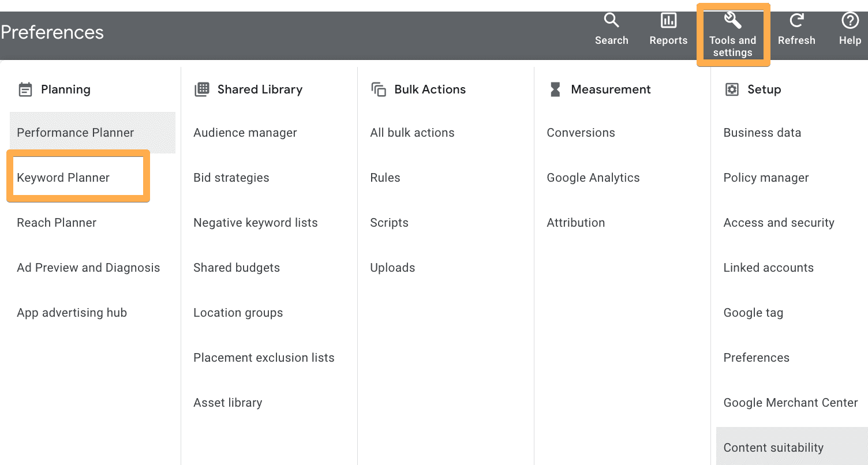
Task: Click the Bulk Actions copy icon
Action: point(379,89)
